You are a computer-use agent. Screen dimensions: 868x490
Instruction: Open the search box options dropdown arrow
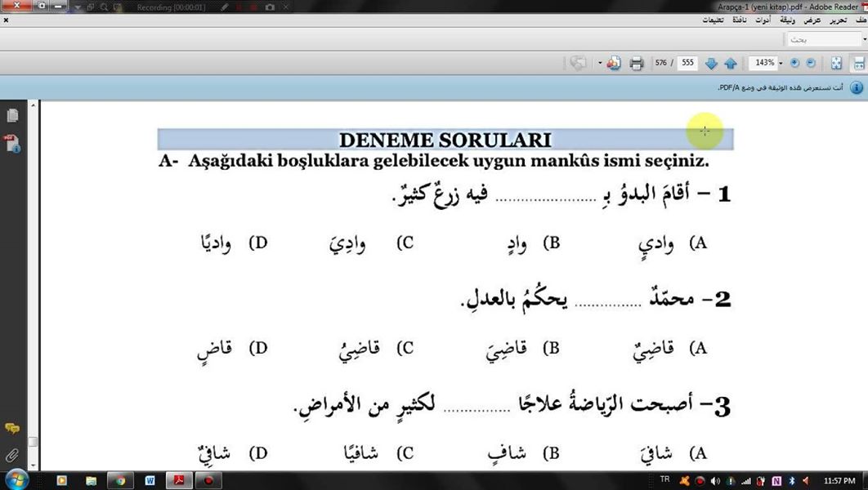coord(864,40)
